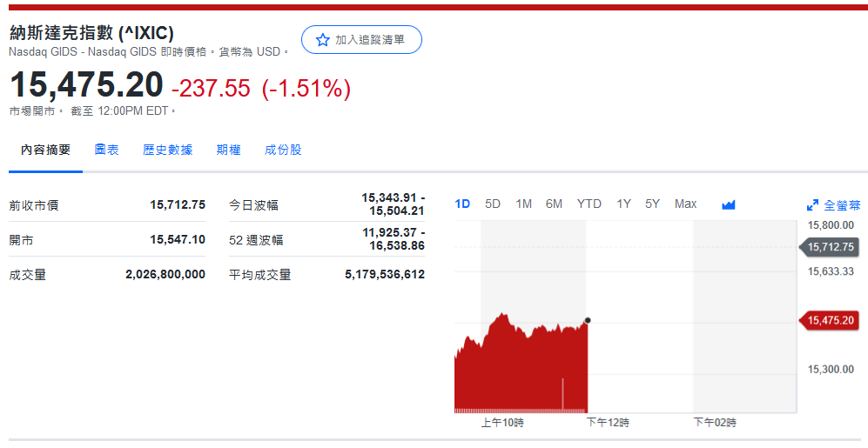Choose the 1M chart range
Screen dimensions: 868x448
click(523, 204)
